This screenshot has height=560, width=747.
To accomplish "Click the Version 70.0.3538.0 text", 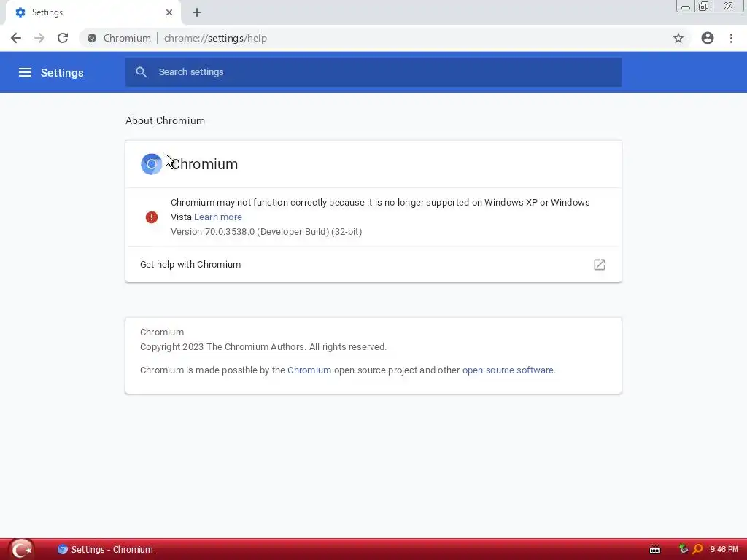I will tap(266, 232).
